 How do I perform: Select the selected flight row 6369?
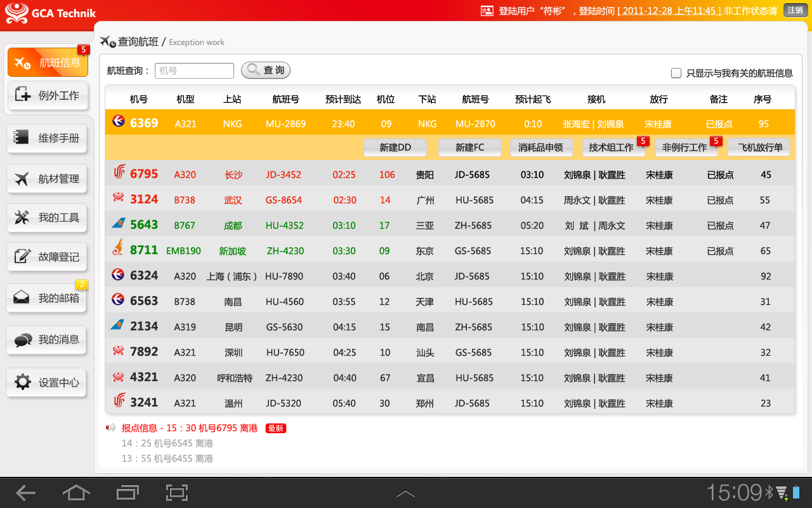[450, 123]
